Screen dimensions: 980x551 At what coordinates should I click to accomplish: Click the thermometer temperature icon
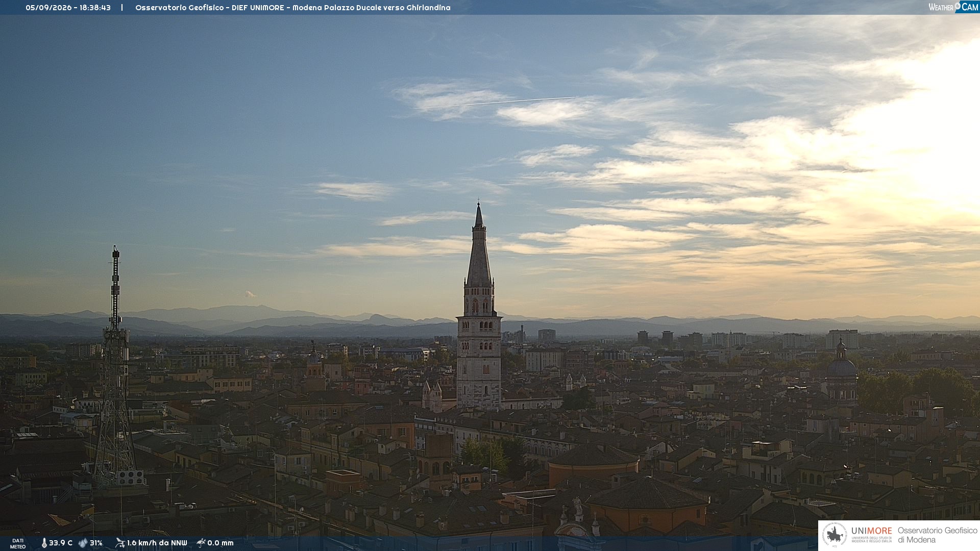[44, 543]
